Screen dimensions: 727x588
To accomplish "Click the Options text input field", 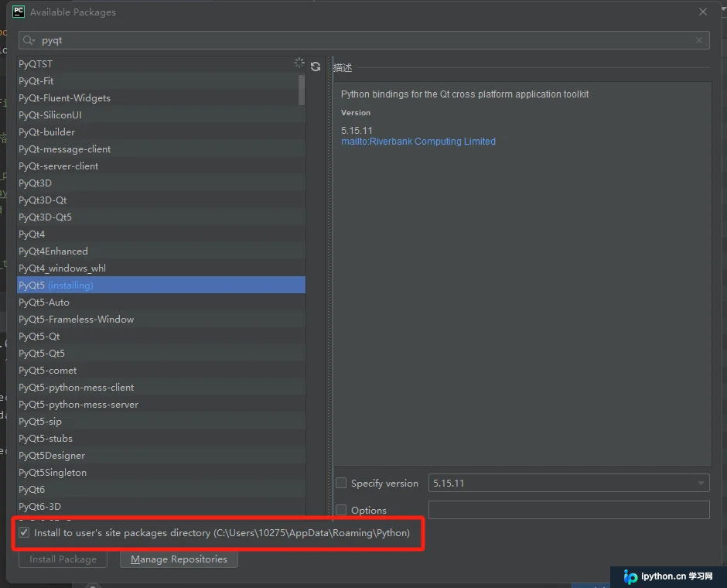I will [569, 510].
